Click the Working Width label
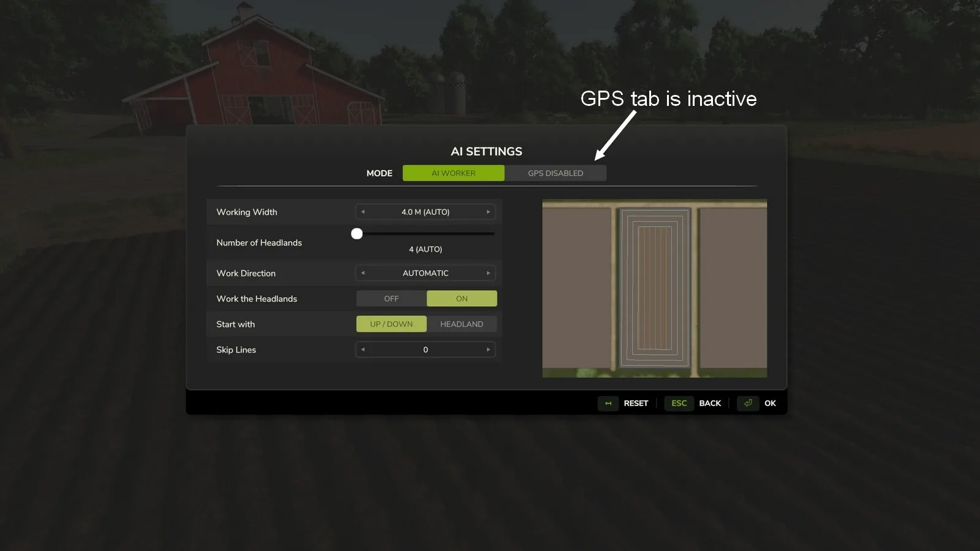The image size is (980, 551). tap(247, 212)
